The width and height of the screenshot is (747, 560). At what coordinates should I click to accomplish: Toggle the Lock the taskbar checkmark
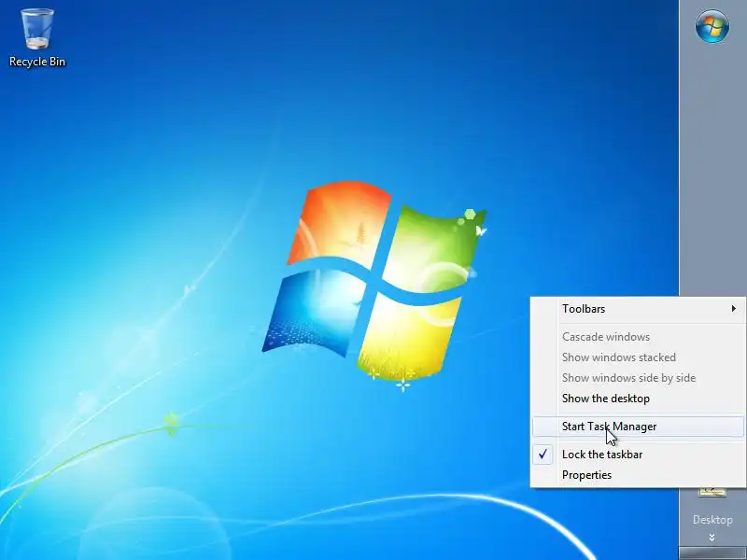543,455
